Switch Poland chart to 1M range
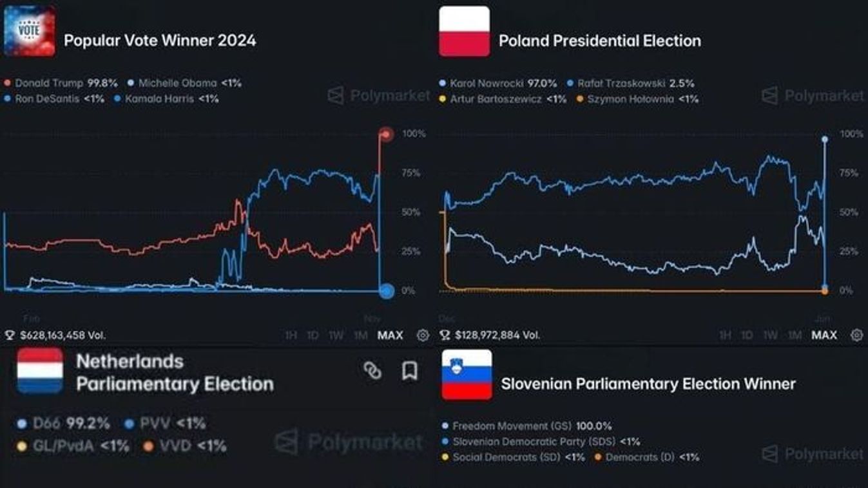This screenshot has height=488, width=868. point(795,335)
